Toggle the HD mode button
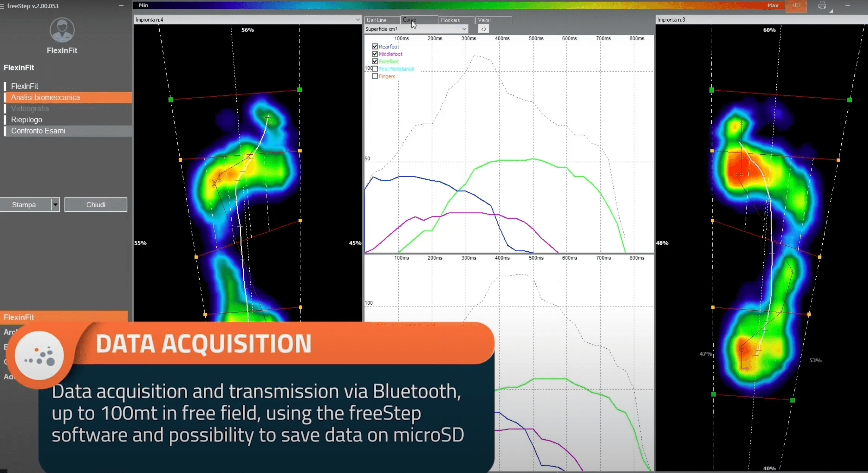The width and height of the screenshot is (868, 473). coord(796,5)
